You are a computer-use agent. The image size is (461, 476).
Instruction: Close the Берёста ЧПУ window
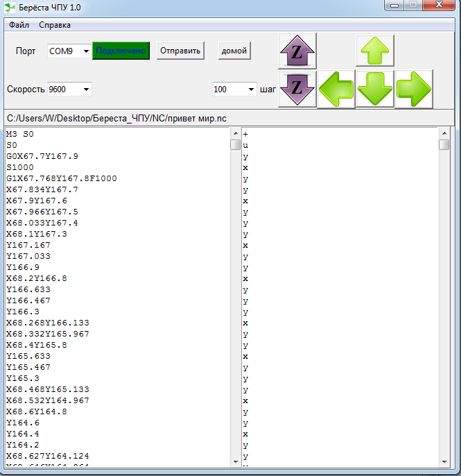439,5
